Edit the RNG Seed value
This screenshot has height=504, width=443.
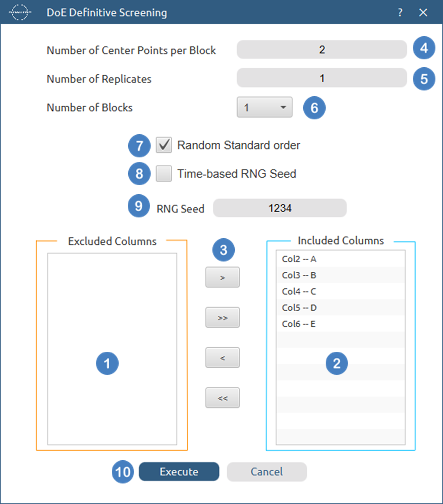point(279,208)
